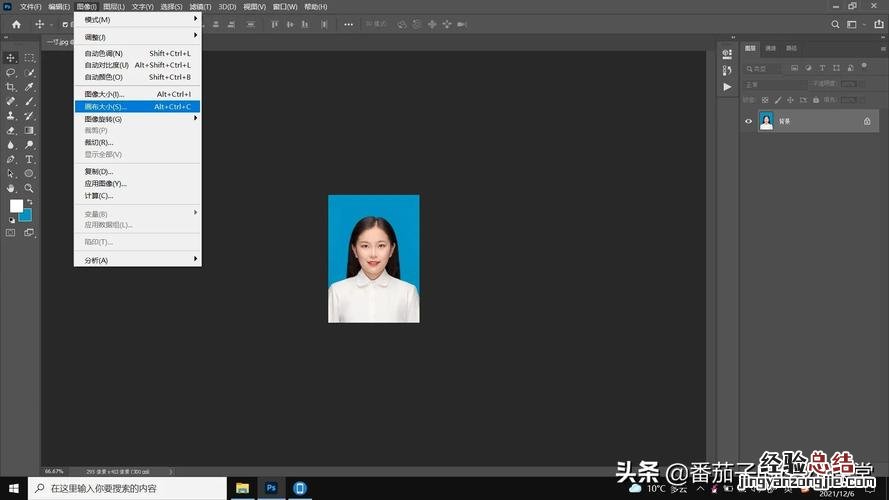
Task: Click the Home icon in options bar
Action: 16,24
